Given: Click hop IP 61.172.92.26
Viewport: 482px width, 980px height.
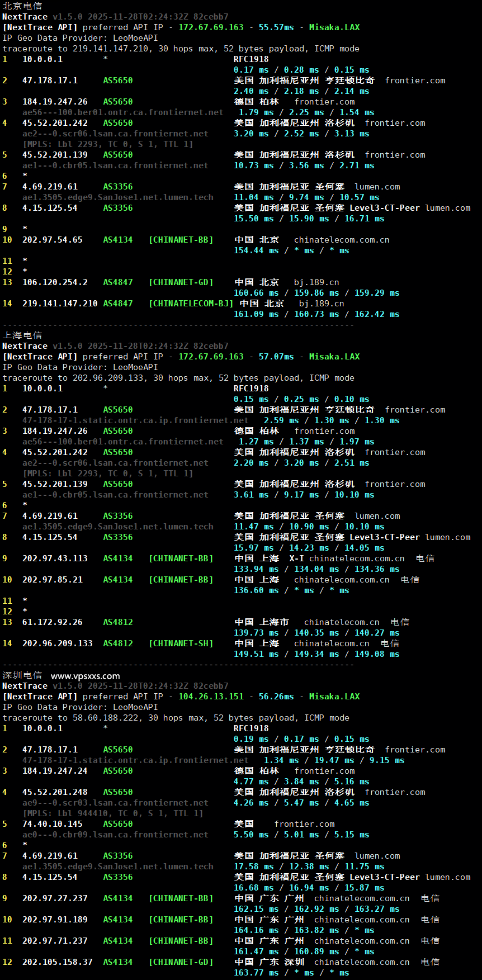Looking at the screenshot, I should [53, 622].
